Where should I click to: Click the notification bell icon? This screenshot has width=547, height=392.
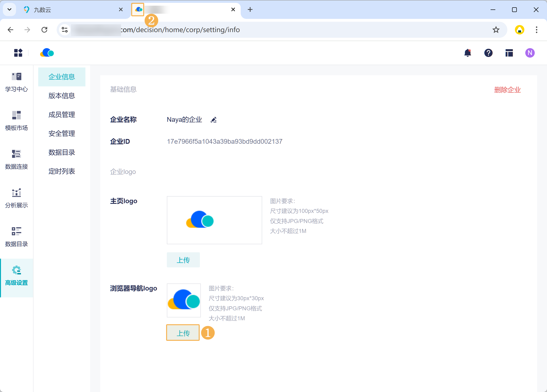coord(467,53)
